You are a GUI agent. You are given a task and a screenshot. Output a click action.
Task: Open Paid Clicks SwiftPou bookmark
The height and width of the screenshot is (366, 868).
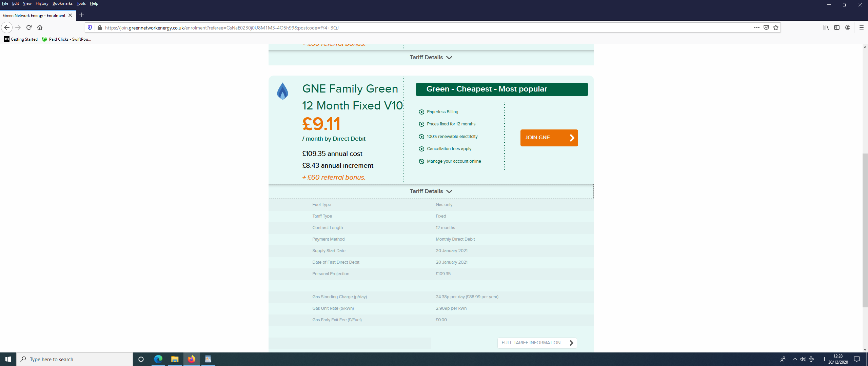tap(66, 39)
